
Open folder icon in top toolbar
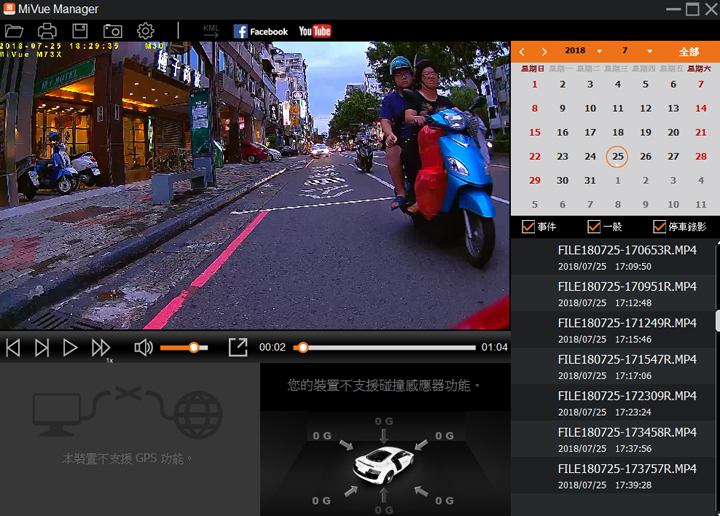(x=14, y=31)
